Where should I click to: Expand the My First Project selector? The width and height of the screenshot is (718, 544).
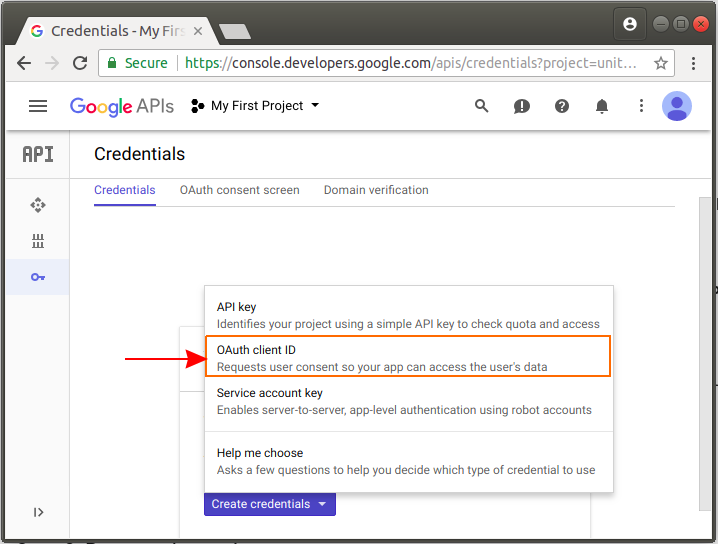pyautogui.click(x=256, y=106)
